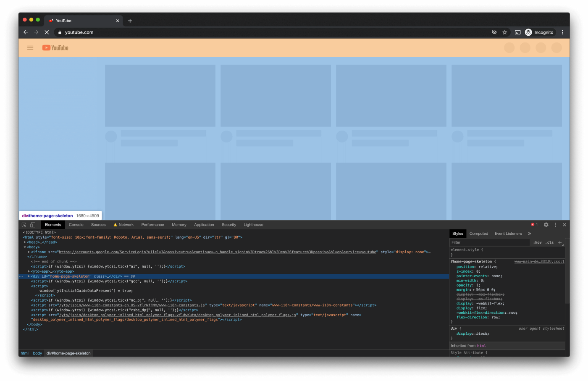
Task: Close the YouTube browser tab
Action: pos(117,21)
